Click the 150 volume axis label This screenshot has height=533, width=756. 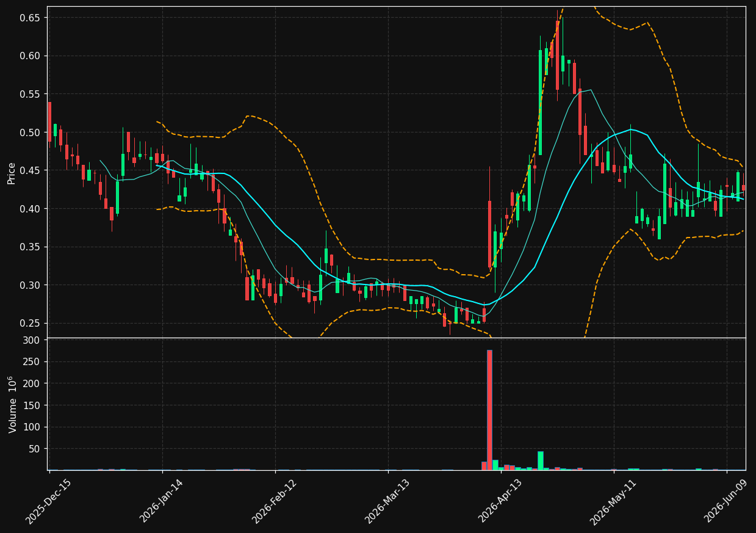click(32, 405)
